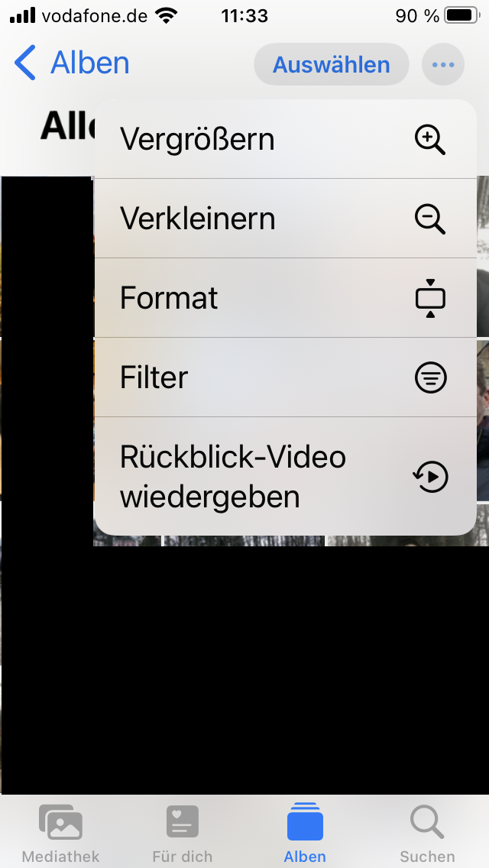Tap the Rückblick-Video play icon

pyautogui.click(x=430, y=478)
